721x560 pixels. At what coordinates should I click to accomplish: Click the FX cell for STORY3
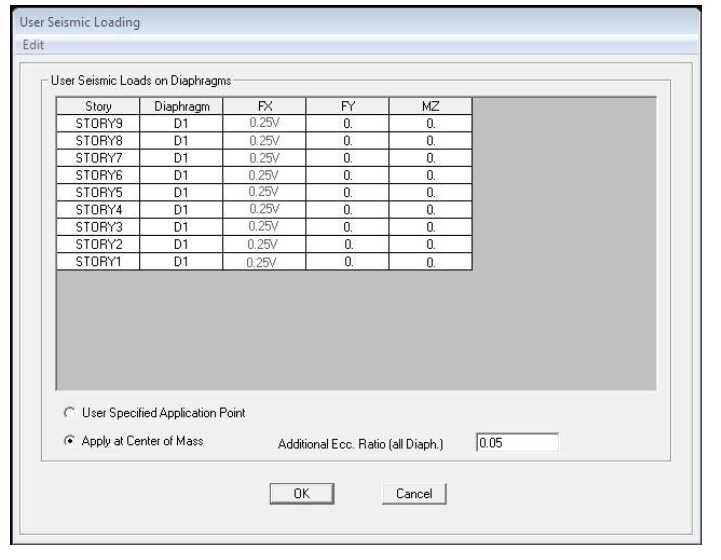(x=264, y=227)
